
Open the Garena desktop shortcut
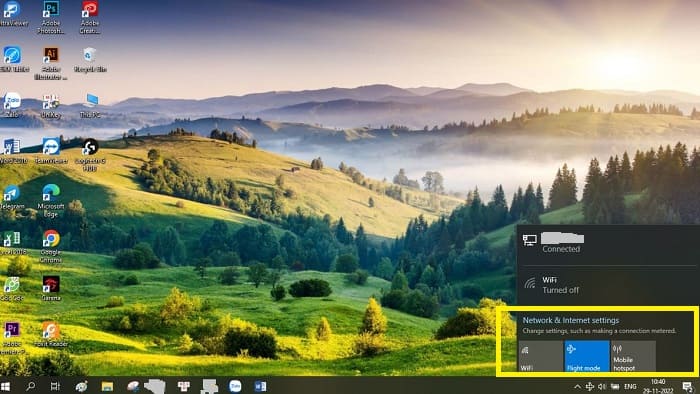[51, 289]
